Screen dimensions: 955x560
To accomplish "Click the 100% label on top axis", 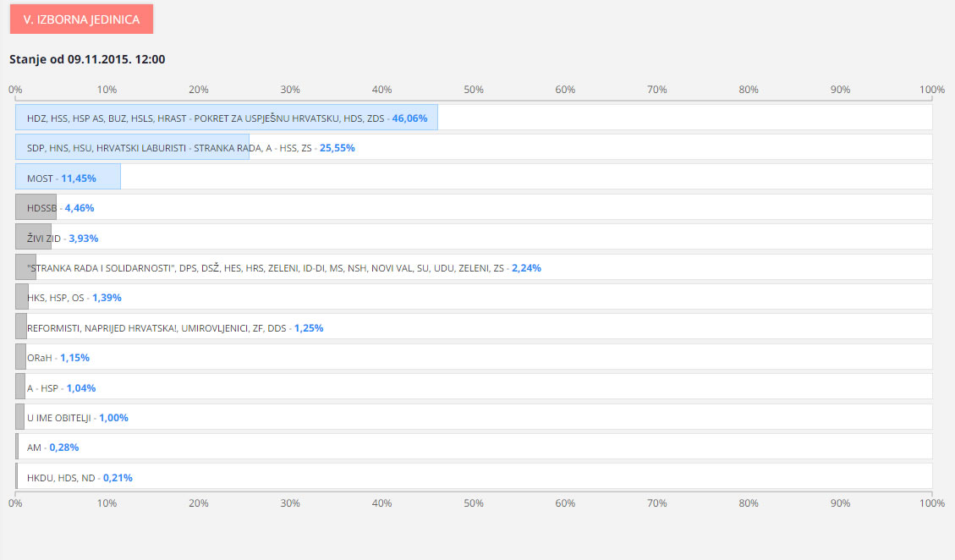I will click(932, 90).
